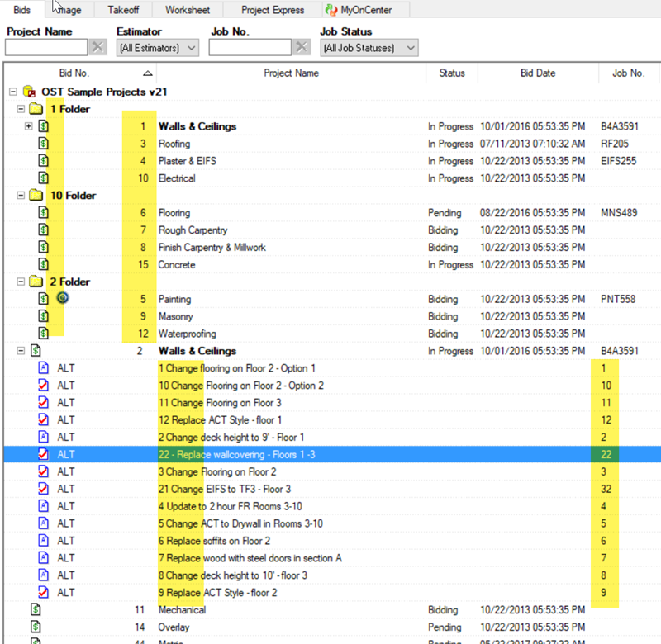
Task: Click the bid icon for Overlay
Action: point(36,627)
